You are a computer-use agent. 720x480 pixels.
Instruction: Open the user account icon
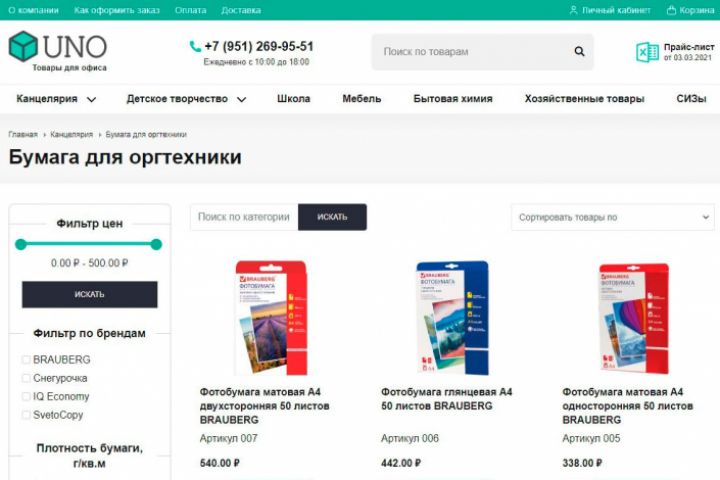(573, 10)
